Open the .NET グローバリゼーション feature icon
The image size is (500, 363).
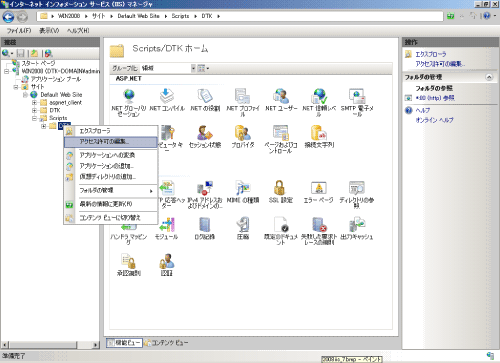pyautogui.click(x=129, y=96)
